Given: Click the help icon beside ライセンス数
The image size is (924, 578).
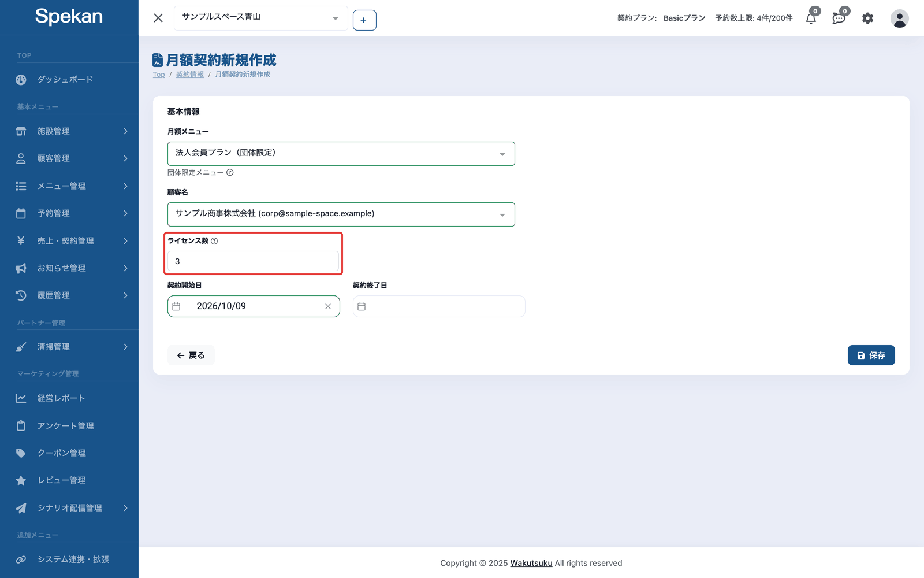Looking at the screenshot, I should [x=214, y=241].
